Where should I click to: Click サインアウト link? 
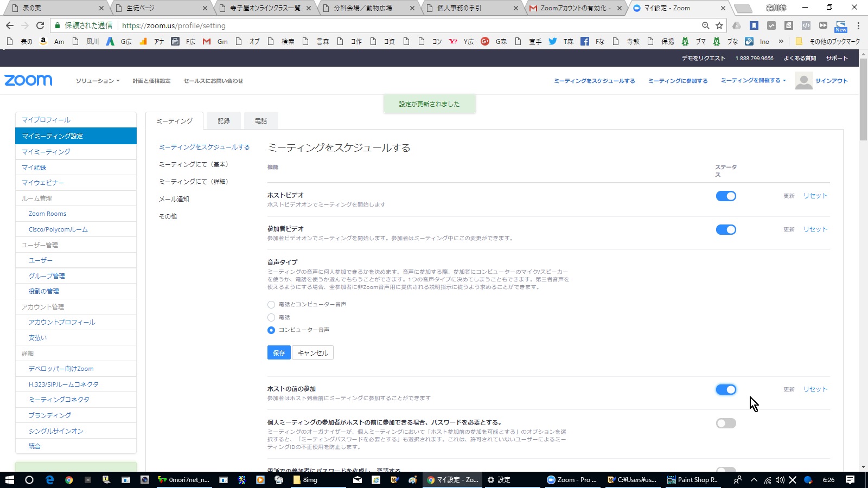[831, 81]
